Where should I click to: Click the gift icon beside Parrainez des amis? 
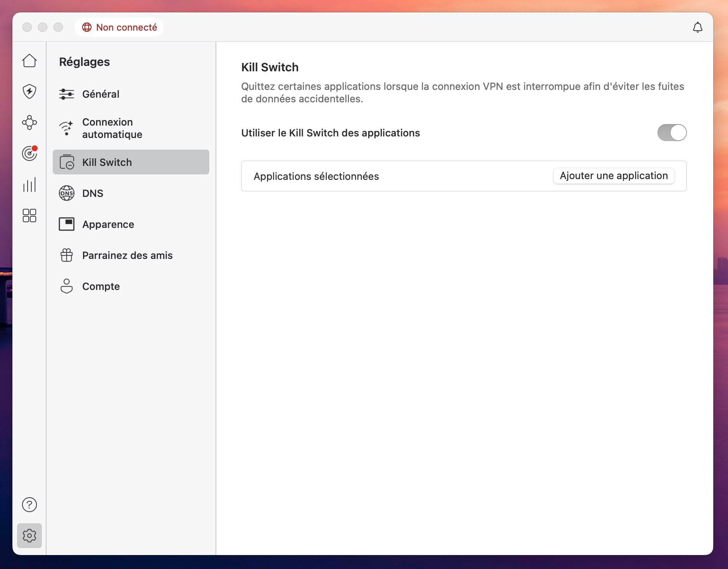[66, 255]
